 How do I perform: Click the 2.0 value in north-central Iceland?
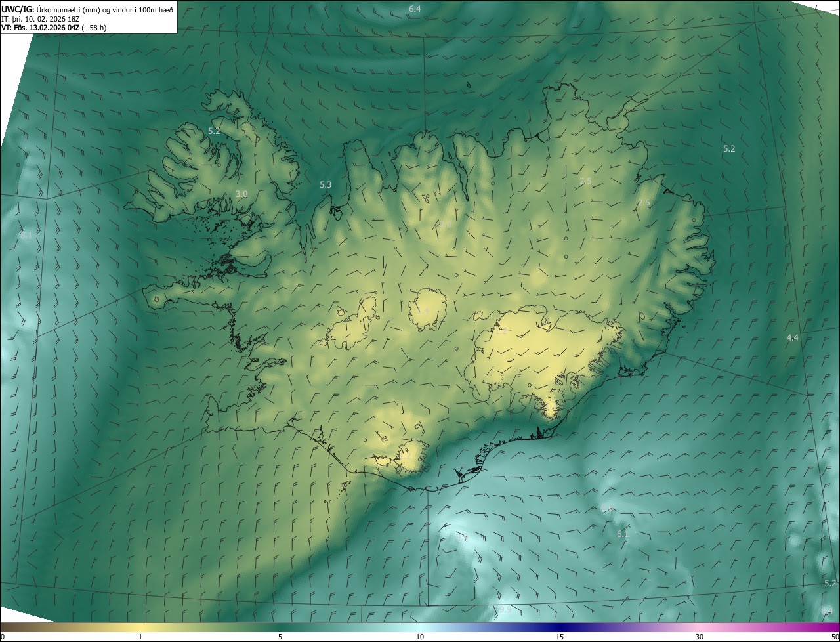[446, 225]
